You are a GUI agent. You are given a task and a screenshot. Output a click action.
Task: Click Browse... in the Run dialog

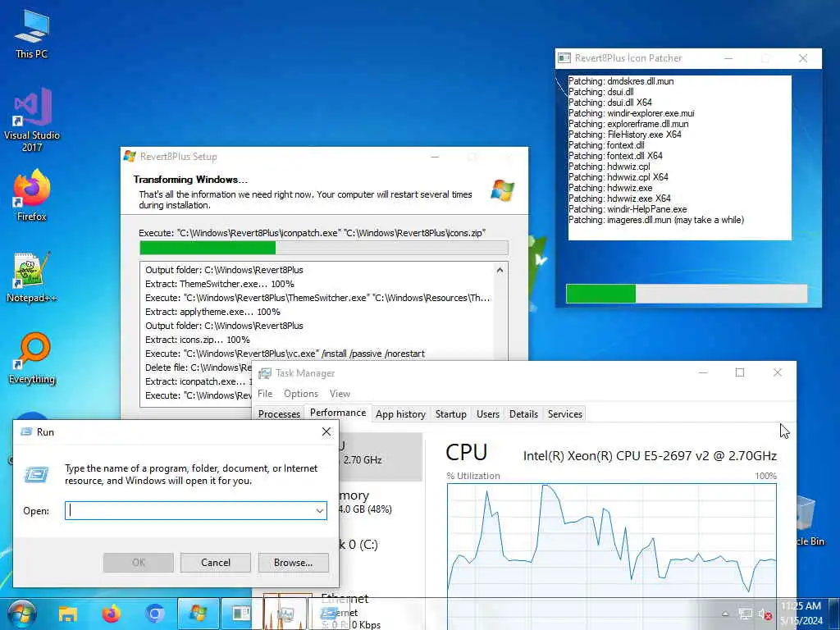coord(293,563)
